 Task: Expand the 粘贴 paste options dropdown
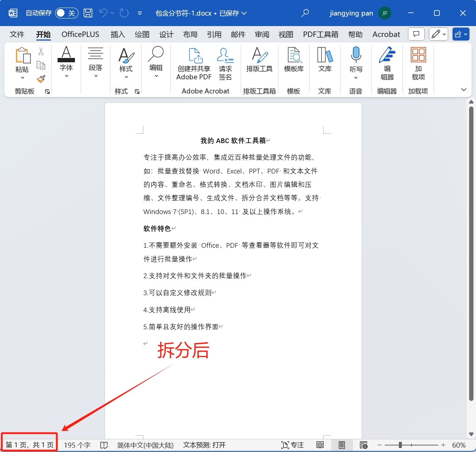coord(22,78)
